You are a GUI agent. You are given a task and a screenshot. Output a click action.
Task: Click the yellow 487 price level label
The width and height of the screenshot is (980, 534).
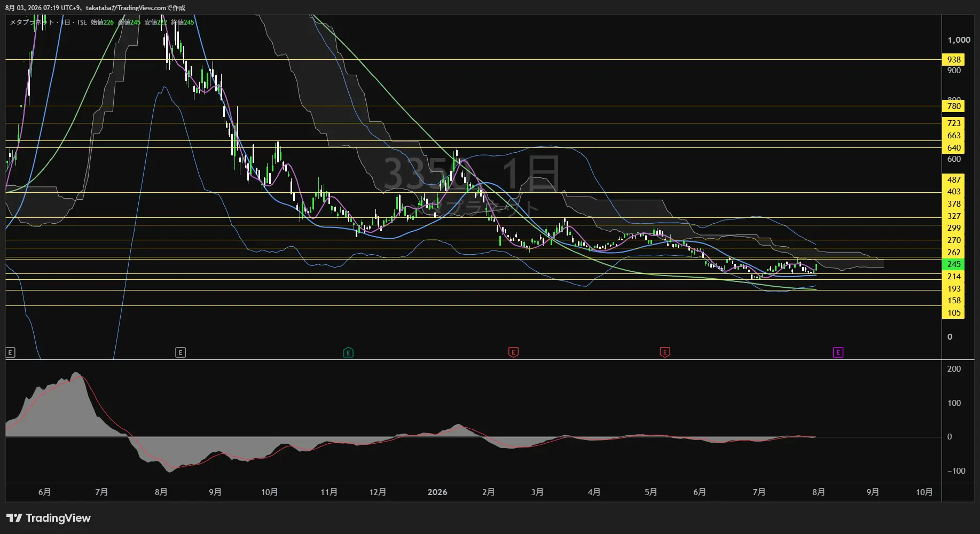click(953, 180)
